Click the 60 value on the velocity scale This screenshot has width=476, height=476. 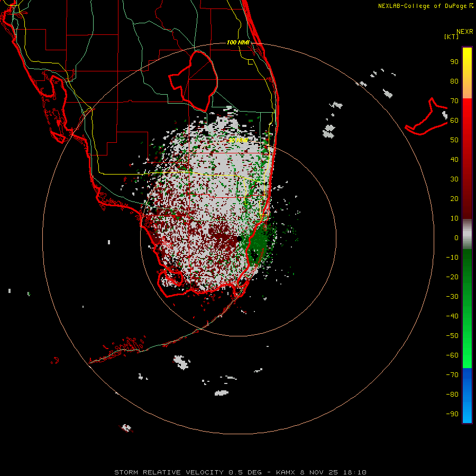[x=454, y=121]
